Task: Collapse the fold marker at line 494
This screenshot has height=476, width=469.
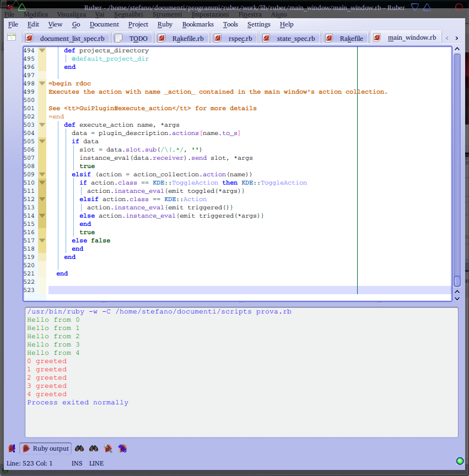Action: tap(42, 50)
